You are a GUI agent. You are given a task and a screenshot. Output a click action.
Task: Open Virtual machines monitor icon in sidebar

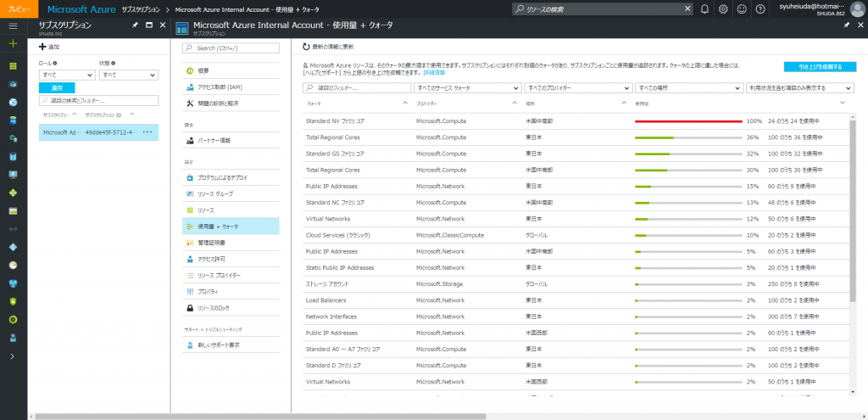pos(14,175)
